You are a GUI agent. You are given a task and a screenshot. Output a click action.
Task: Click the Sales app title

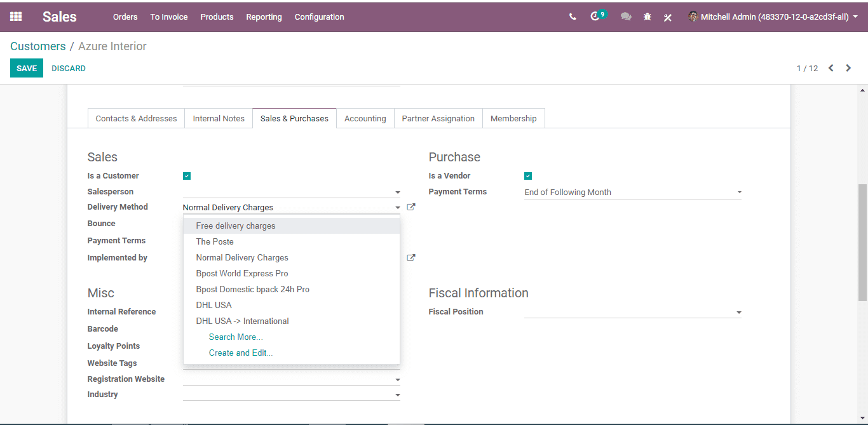tap(60, 17)
